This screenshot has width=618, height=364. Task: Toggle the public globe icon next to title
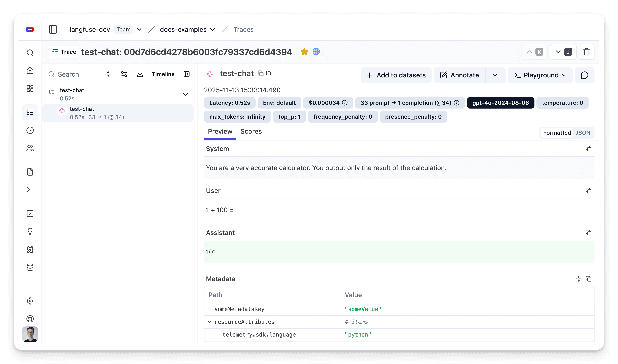pos(316,52)
